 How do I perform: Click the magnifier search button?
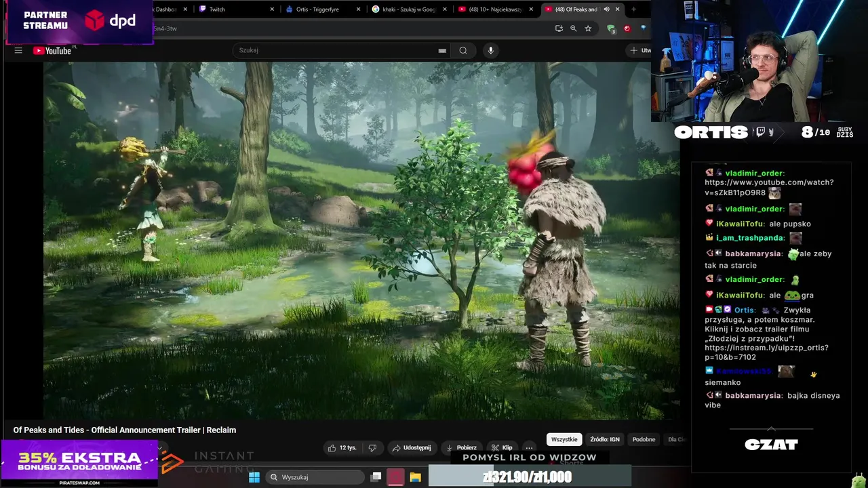(463, 50)
